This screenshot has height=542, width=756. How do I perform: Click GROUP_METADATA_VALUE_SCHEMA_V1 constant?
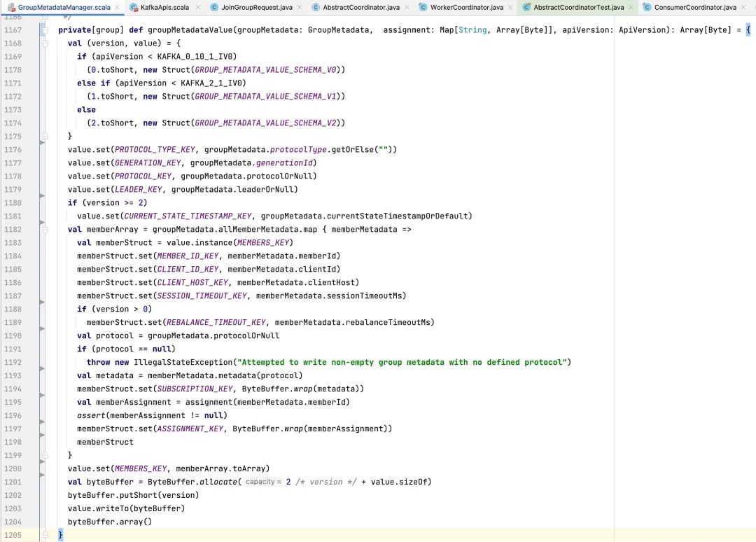tap(266, 97)
